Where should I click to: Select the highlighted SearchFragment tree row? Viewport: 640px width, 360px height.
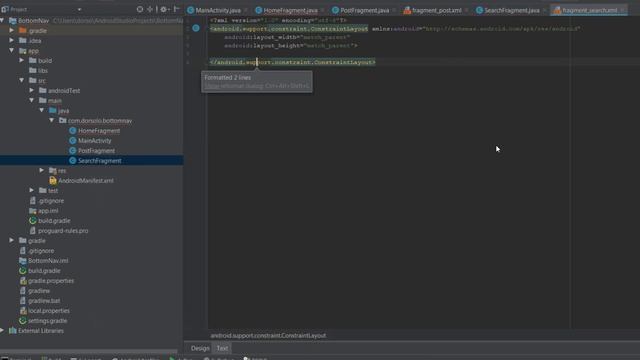click(x=91, y=160)
